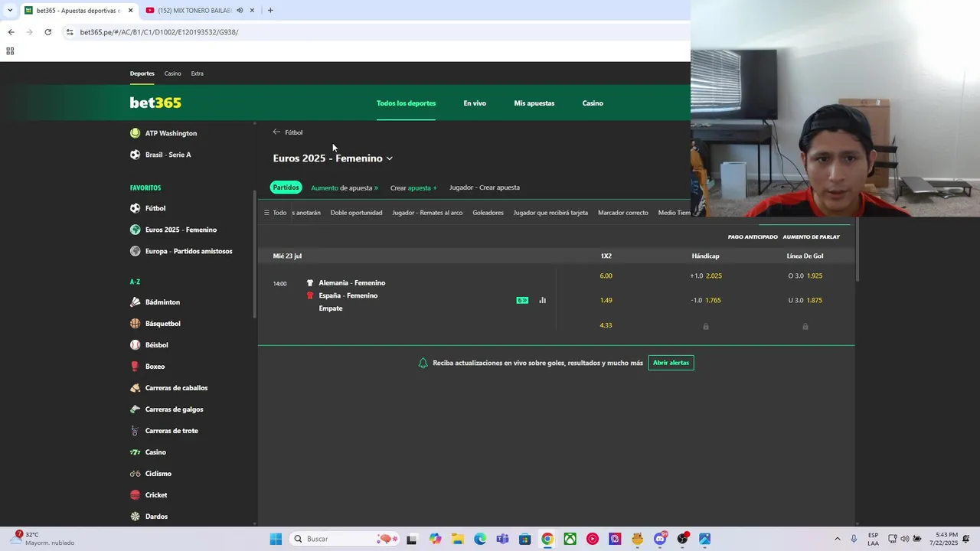
Task: Open Chrome apps grid icon
Action: coord(10,51)
